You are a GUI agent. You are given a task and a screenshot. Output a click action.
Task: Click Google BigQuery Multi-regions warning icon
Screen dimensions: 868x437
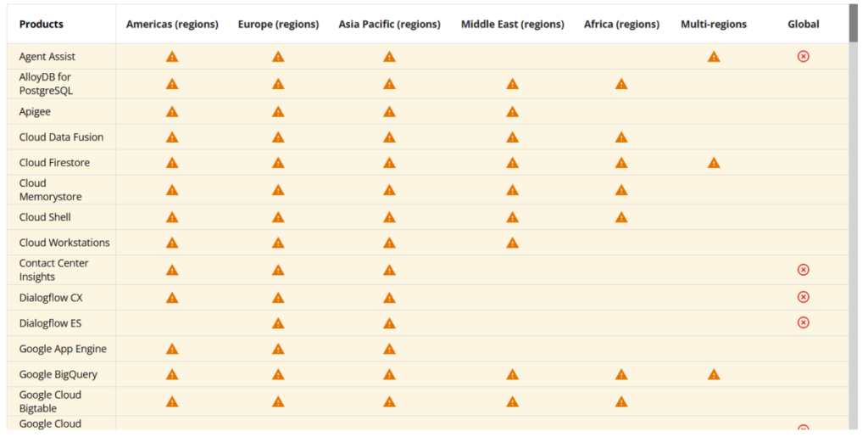click(714, 374)
